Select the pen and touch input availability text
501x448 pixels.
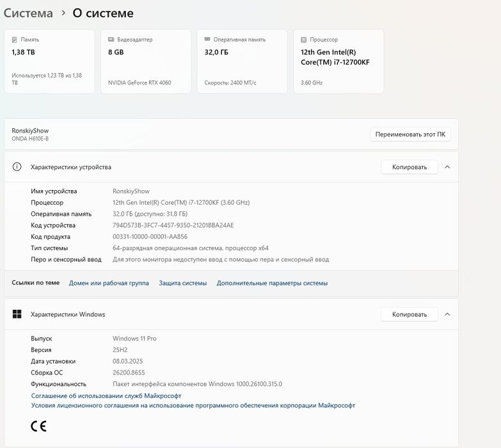(221, 259)
